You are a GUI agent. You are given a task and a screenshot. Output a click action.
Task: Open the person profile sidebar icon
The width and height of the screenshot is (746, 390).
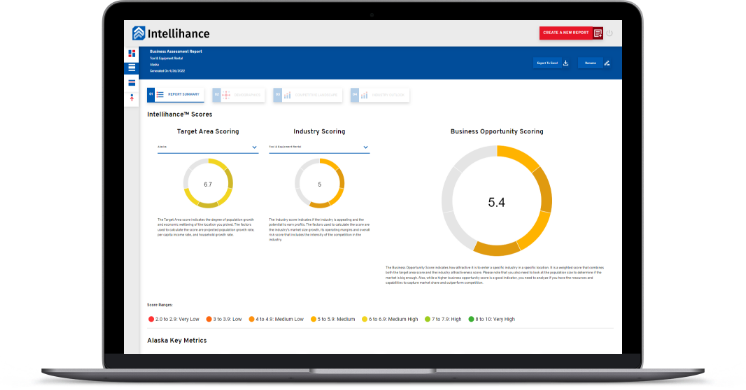click(132, 97)
